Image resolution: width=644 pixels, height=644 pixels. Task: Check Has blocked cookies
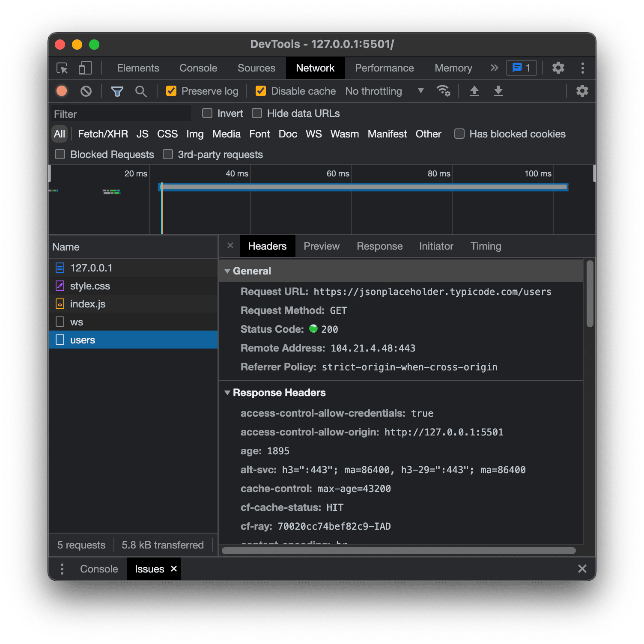[459, 134]
